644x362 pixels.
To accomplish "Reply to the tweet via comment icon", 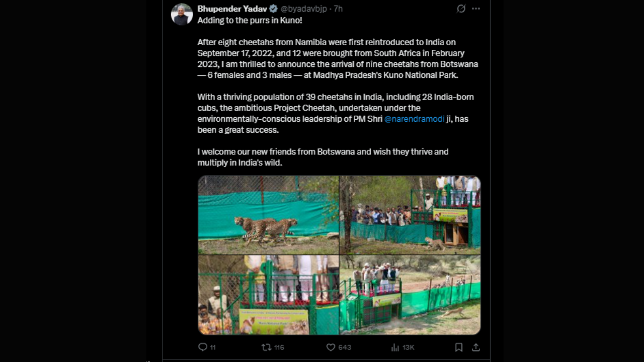I will click(203, 347).
